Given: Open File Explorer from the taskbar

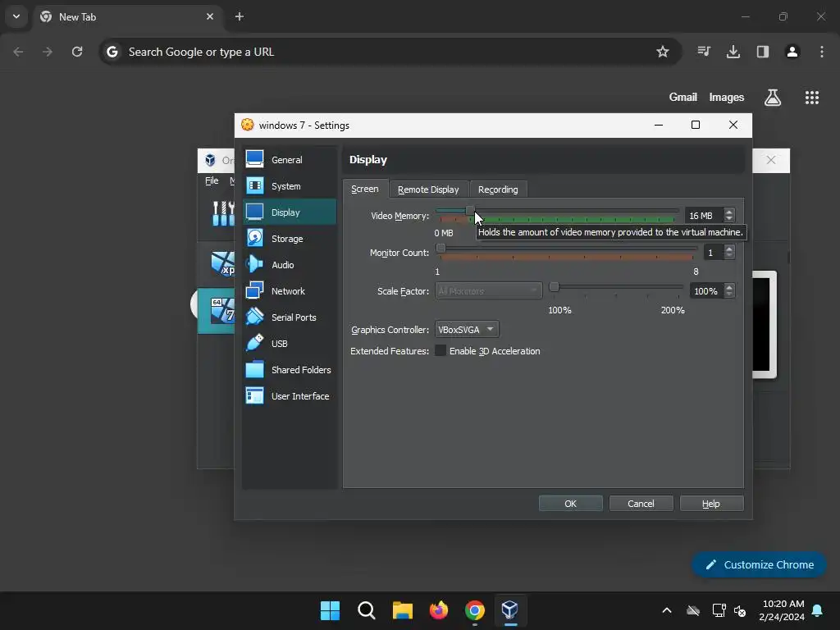Looking at the screenshot, I should [x=402, y=610].
